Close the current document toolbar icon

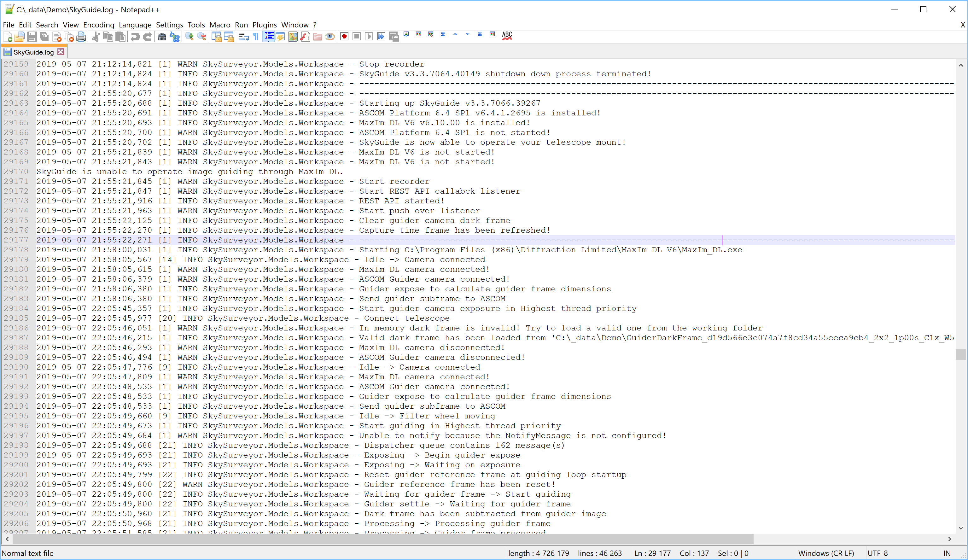coord(56,37)
